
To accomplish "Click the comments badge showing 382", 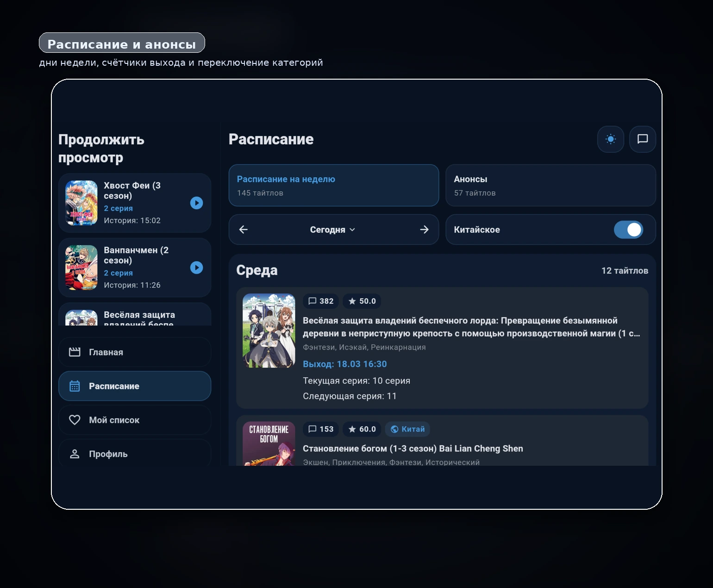I will [x=321, y=301].
